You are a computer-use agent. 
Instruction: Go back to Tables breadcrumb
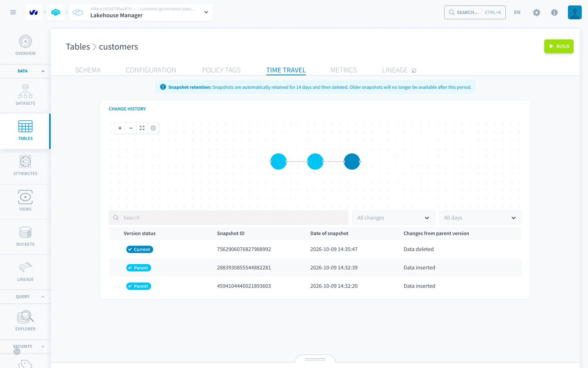pyautogui.click(x=78, y=47)
